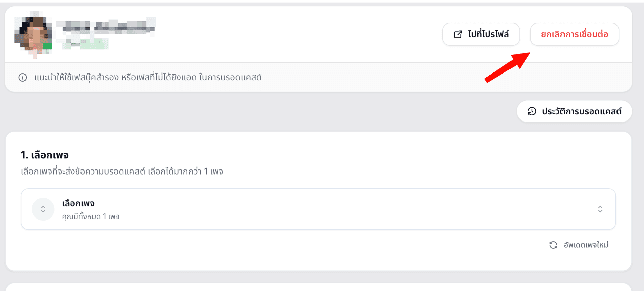Open the เลือกเพจ page dropdown
The image size is (644, 291).
[318, 209]
